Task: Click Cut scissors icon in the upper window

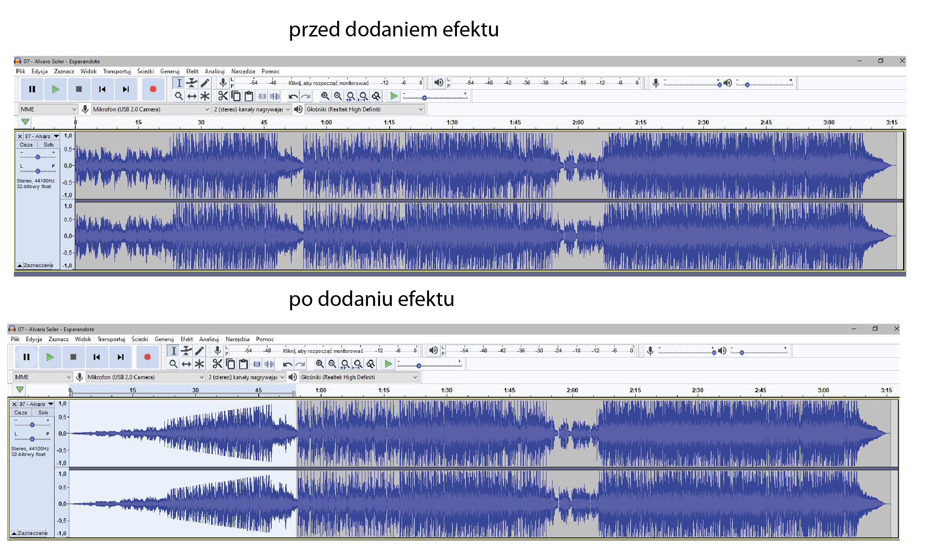Action: [x=223, y=96]
